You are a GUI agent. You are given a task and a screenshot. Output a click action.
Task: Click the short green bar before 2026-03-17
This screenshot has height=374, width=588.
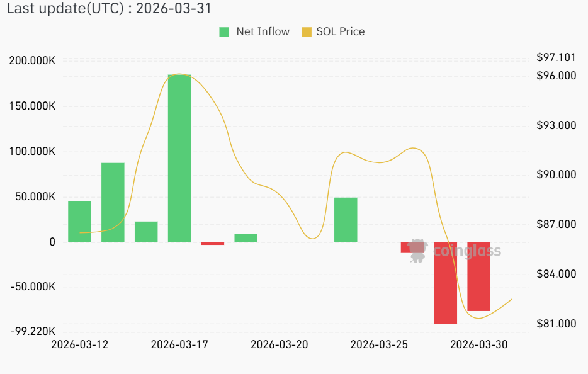coord(146,232)
